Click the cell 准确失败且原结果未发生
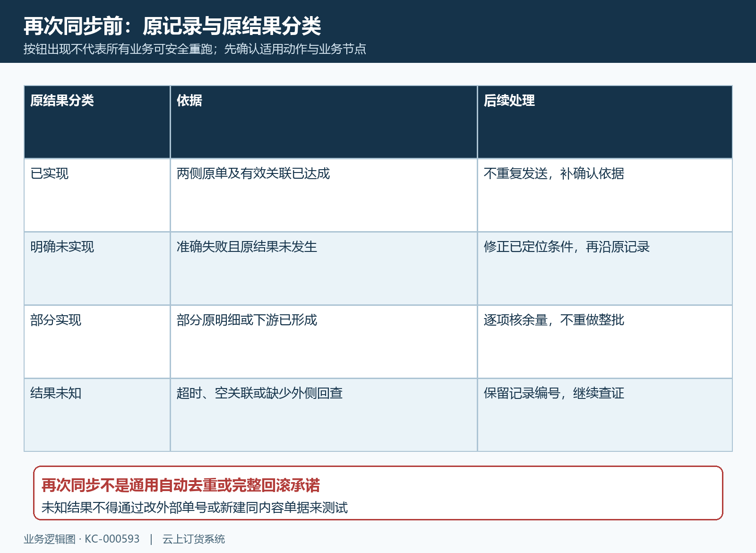 pos(324,268)
